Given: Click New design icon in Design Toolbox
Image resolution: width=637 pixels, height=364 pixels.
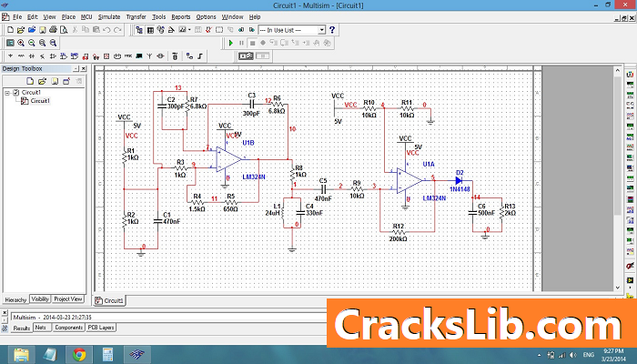Looking at the screenshot, I should tap(30, 81).
